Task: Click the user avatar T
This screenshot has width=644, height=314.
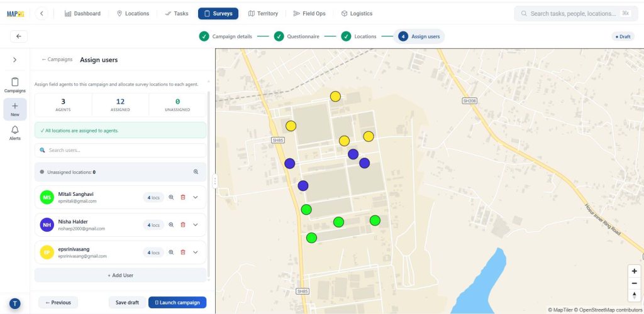Action: (15, 304)
